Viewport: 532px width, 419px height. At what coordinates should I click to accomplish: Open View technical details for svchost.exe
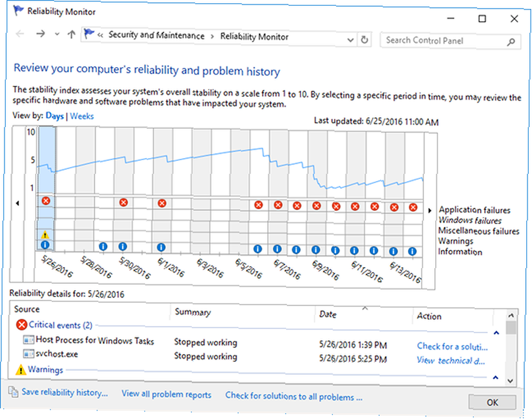click(451, 360)
